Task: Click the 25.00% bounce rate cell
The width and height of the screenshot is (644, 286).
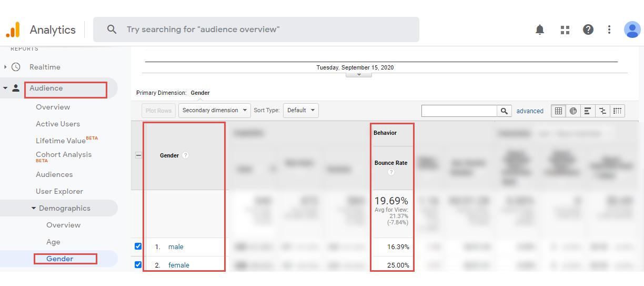Action: [398, 265]
